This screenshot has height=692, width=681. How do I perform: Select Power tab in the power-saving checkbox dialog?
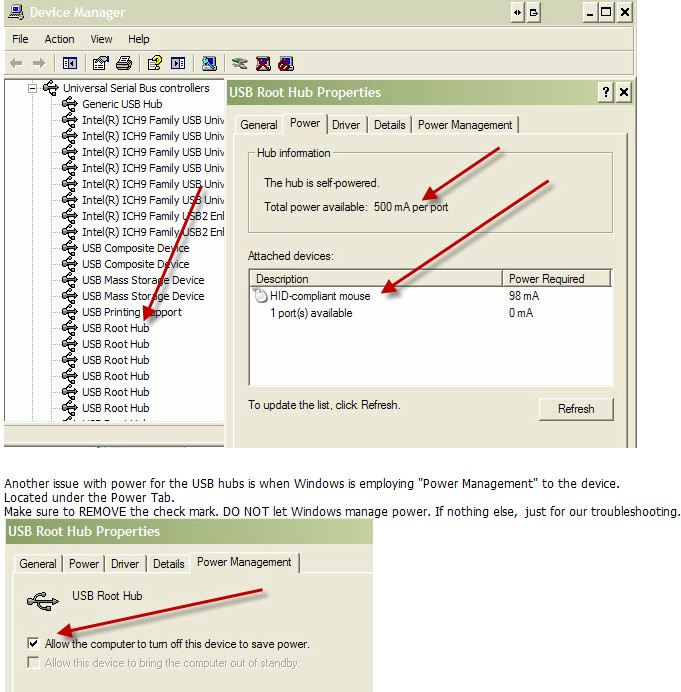[83, 564]
